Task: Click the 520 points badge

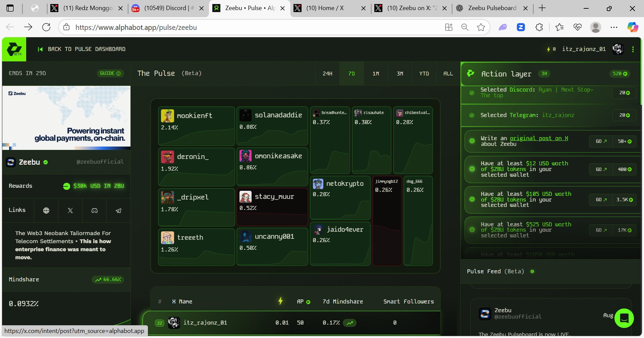Action: point(620,73)
